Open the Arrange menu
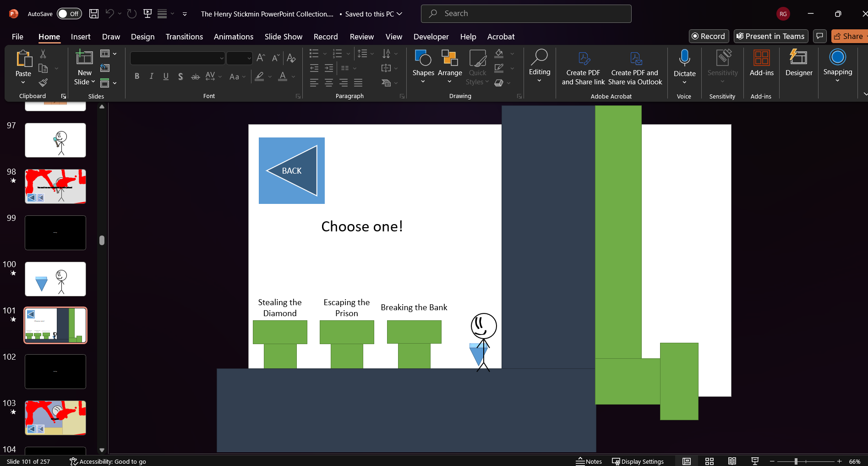This screenshot has width=868, height=466. point(450,67)
